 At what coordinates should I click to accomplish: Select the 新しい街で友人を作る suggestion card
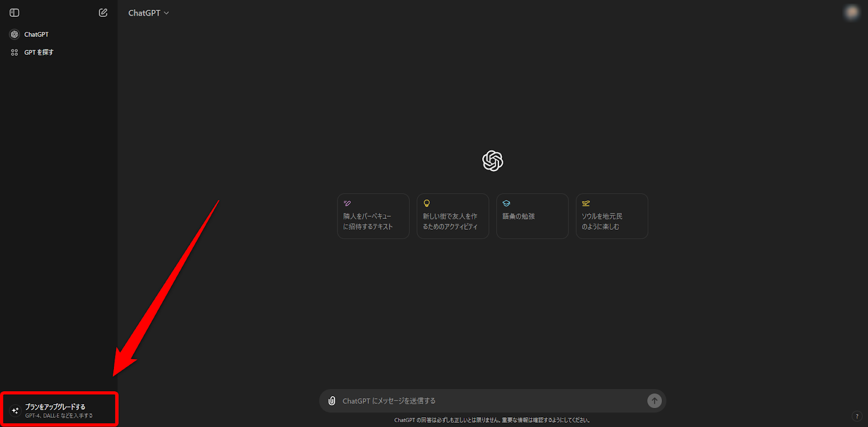pos(453,216)
